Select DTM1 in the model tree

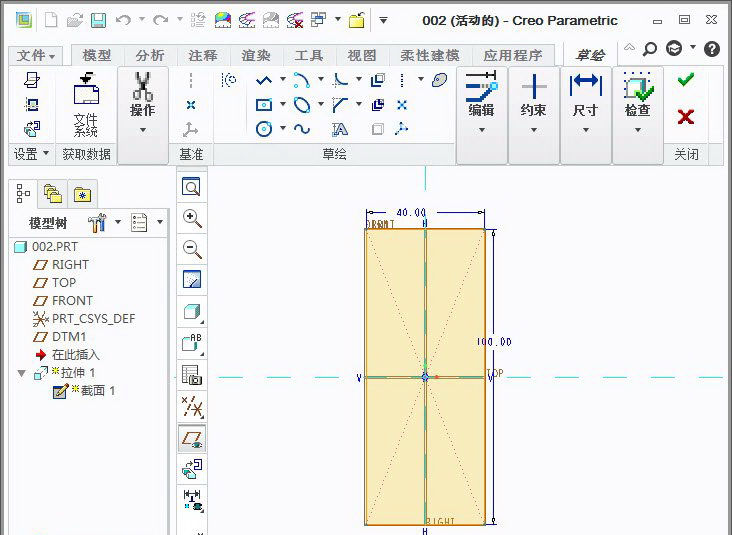coord(69,337)
